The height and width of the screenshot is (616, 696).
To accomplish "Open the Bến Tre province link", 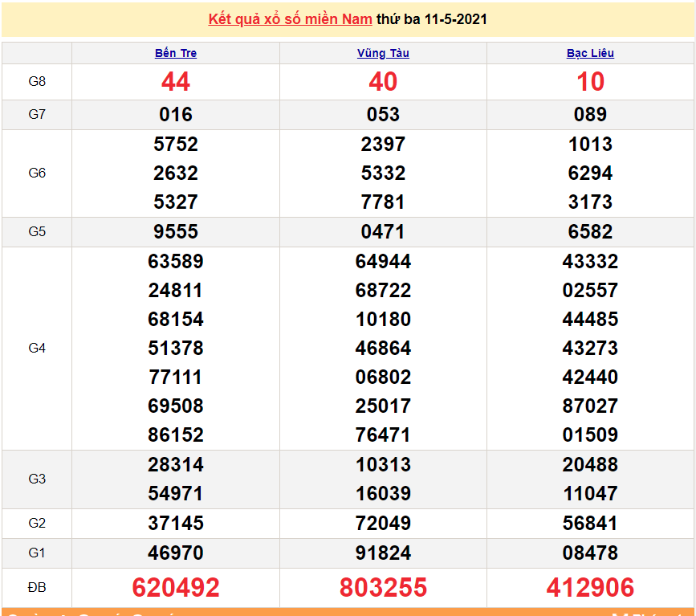I will click(x=176, y=53).
